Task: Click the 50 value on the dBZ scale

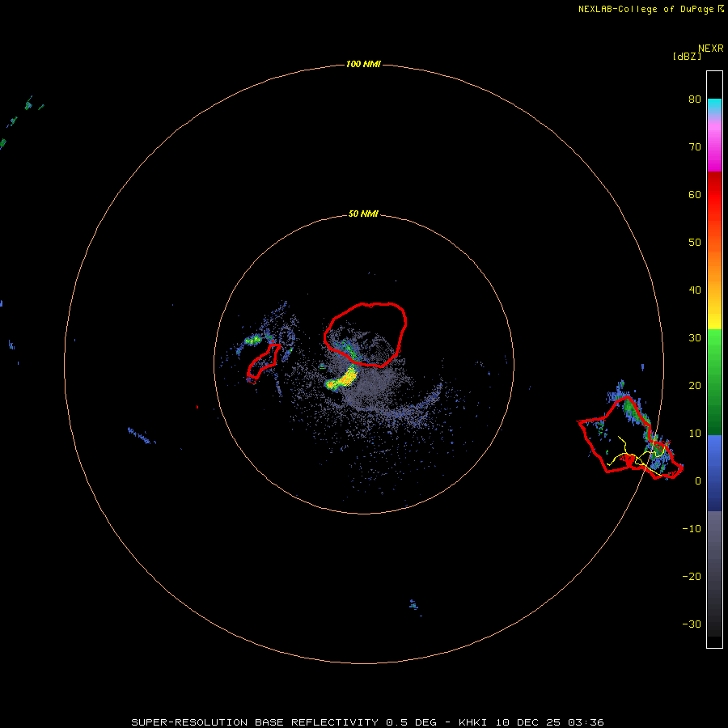Action: 695,243
